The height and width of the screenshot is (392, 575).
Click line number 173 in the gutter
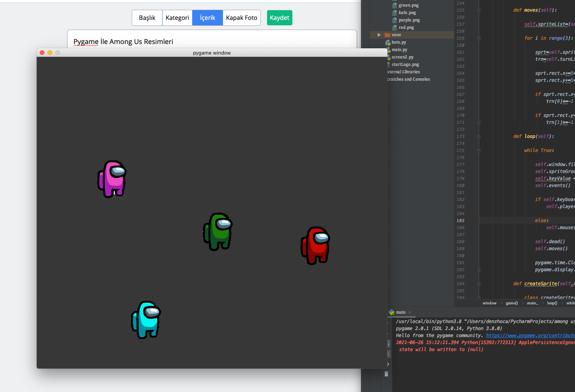tap(460, 136)
